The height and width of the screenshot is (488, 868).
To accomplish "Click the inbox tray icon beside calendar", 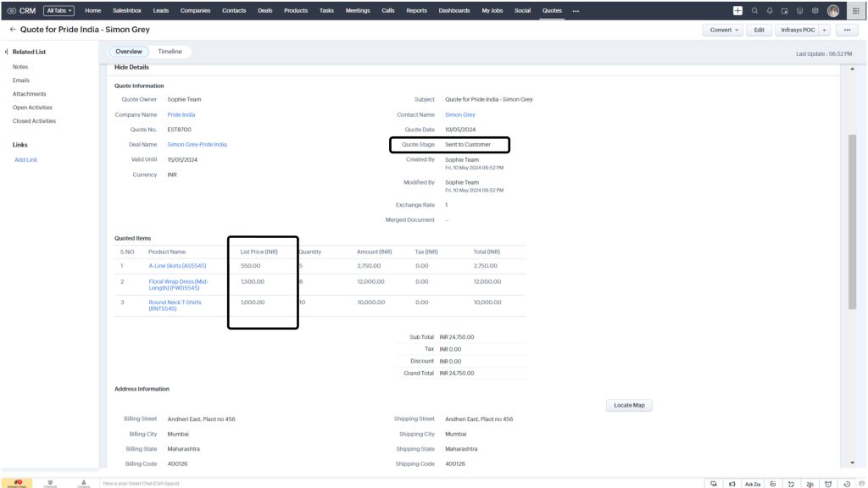I will 800,10.
